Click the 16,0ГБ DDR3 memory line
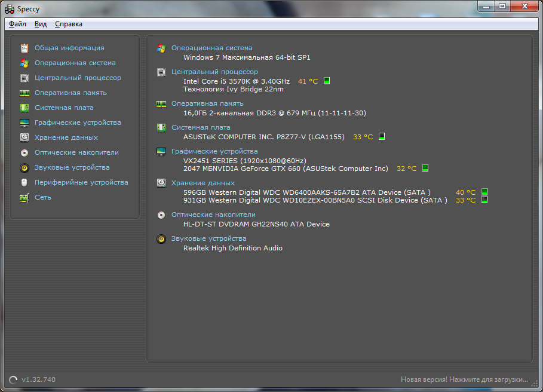The image size is (543, 392). click(x=275, y=113)
